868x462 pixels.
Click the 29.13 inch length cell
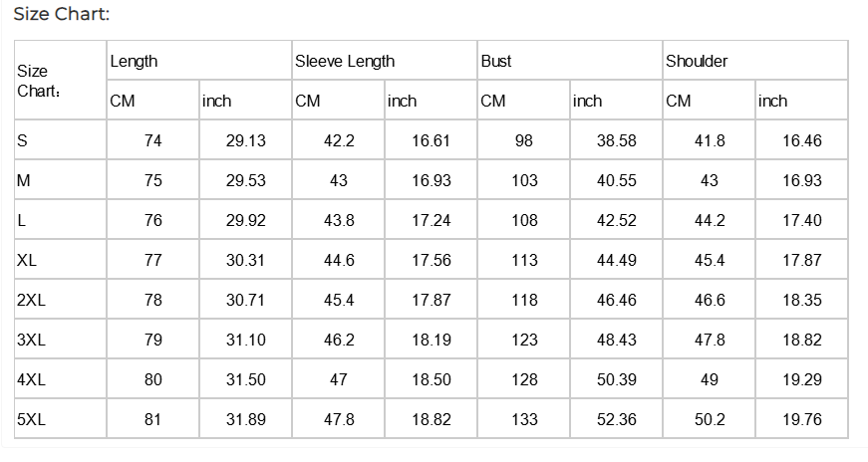click(x=245, y=140)
